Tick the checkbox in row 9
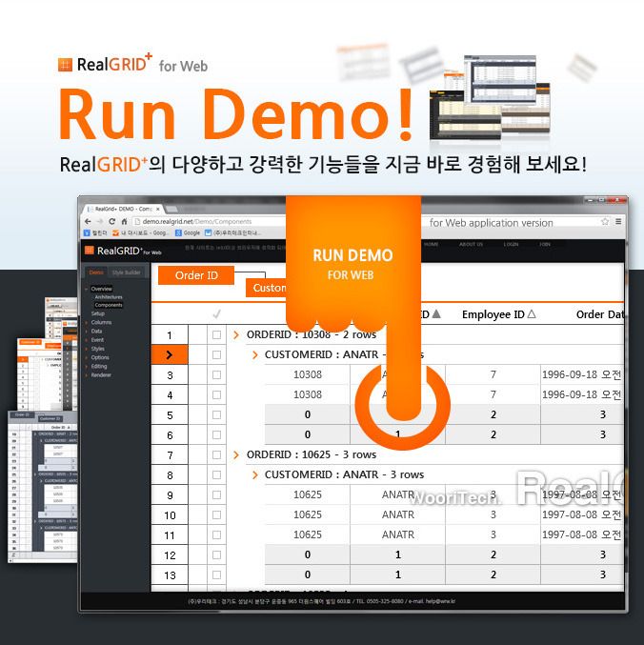 tap(216, 494)
